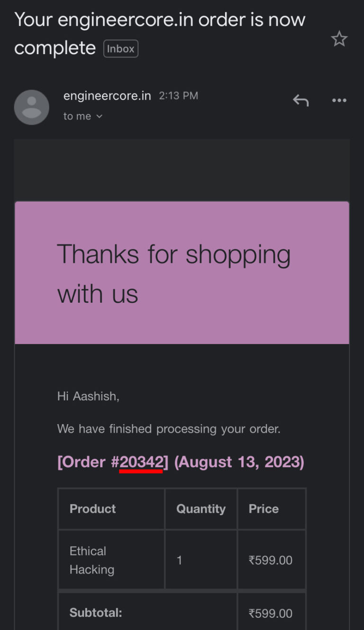Select the Product column header

92,509
